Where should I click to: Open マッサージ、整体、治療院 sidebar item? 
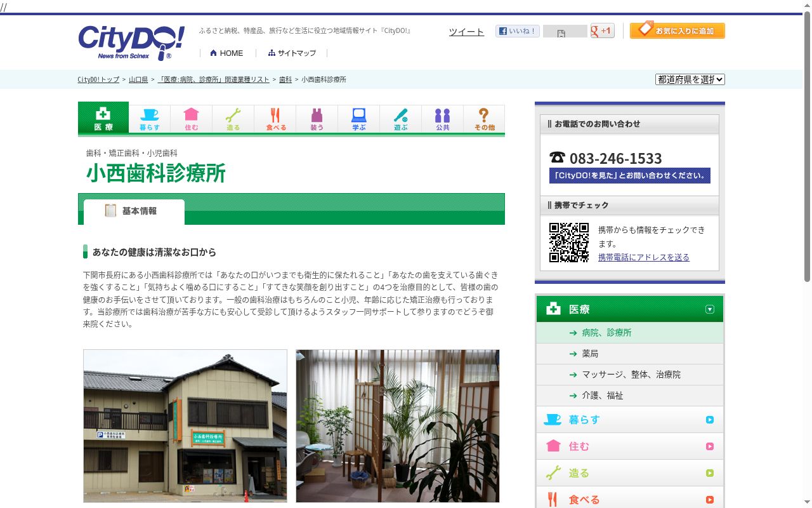click(x=630, y=375)
